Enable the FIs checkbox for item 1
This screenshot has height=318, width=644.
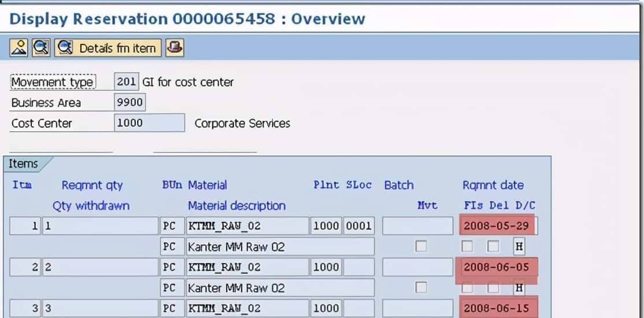coord(467,246)
